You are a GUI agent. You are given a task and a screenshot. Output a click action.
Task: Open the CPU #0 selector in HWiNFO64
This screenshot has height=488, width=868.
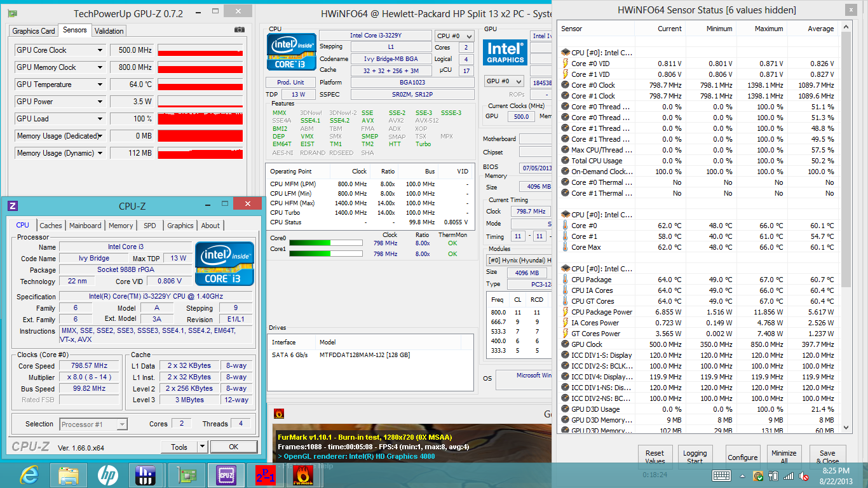pyautogui.click(x=454, y=36)
